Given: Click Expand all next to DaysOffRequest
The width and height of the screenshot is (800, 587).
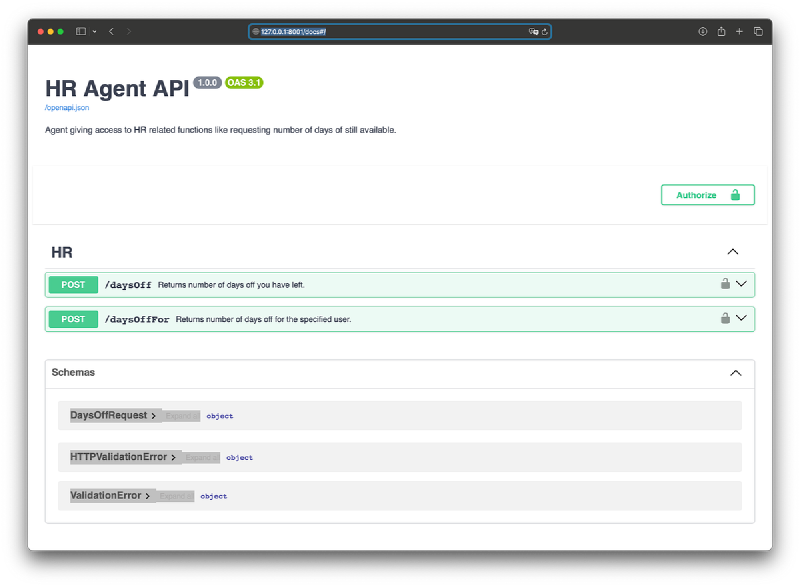Looking at the screenshot, I should pyautogui.click(x=182, y=416).
